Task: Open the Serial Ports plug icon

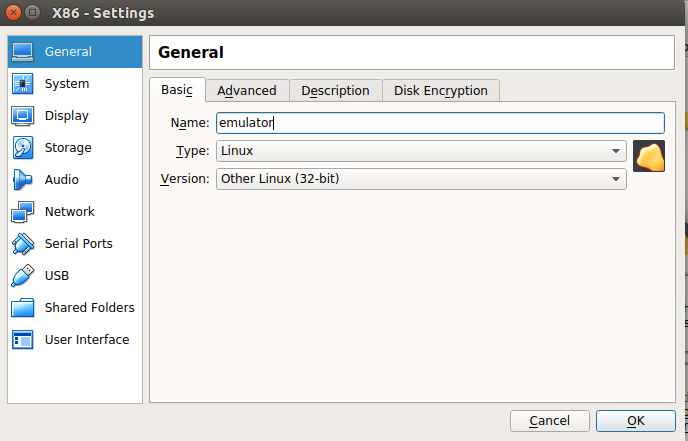Action: point(23,244)
